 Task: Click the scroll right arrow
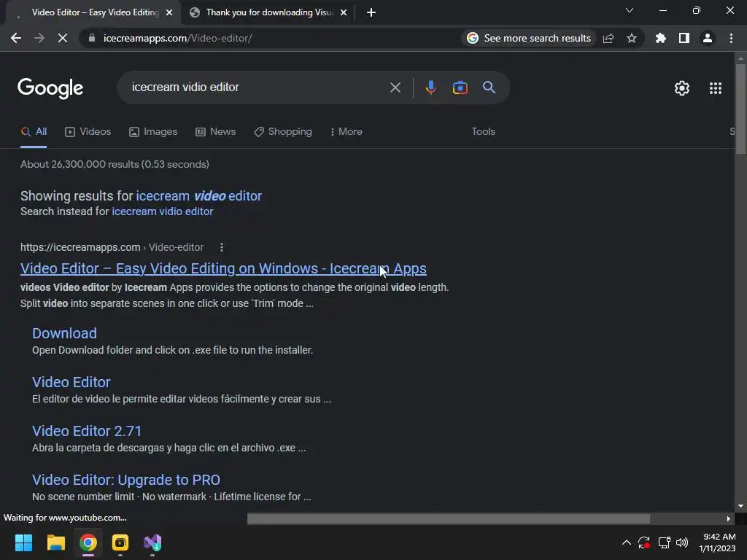pos(728,518)
